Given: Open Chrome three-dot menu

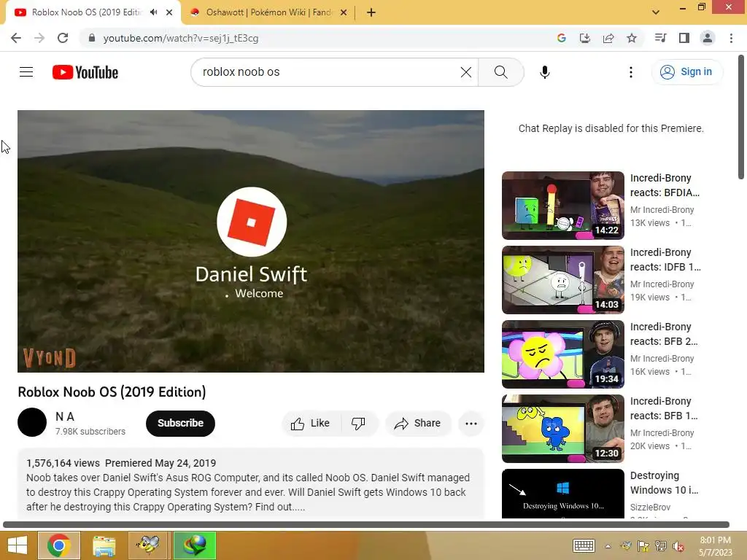Looking at the screenshot, I should point(731,38).
